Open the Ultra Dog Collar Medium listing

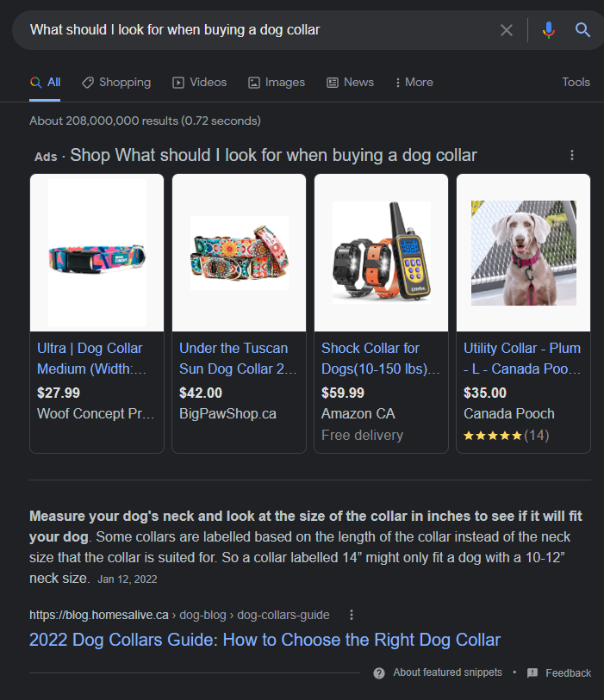(x=90, y=358)
